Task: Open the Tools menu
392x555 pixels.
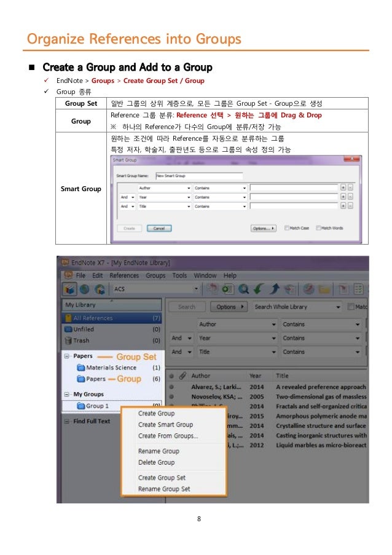Action: coord(180,275)
